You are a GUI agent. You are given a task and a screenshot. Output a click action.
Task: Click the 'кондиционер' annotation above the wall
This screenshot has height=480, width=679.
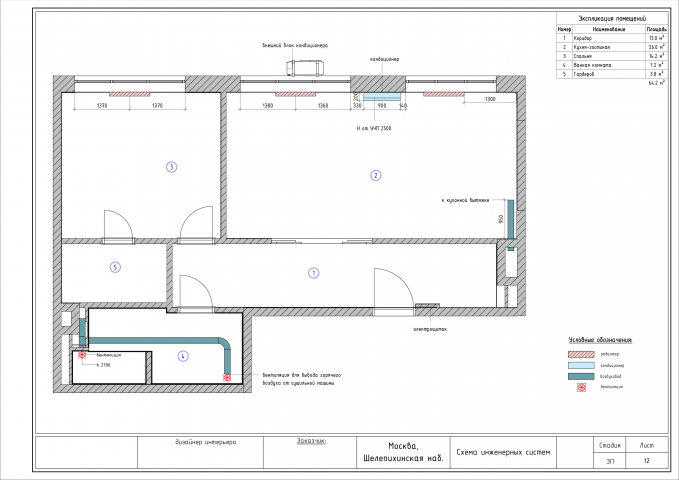[385, 59]
